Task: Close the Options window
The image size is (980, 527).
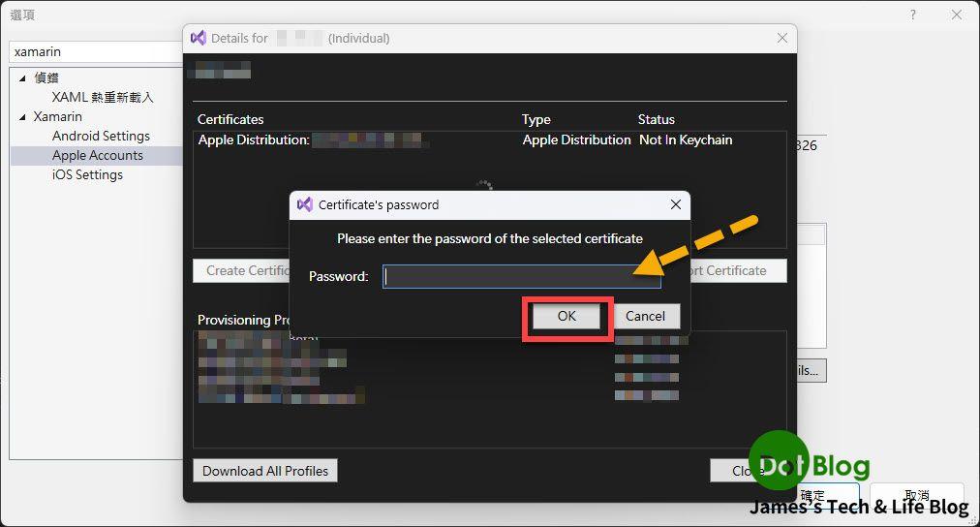Action: 957,15
